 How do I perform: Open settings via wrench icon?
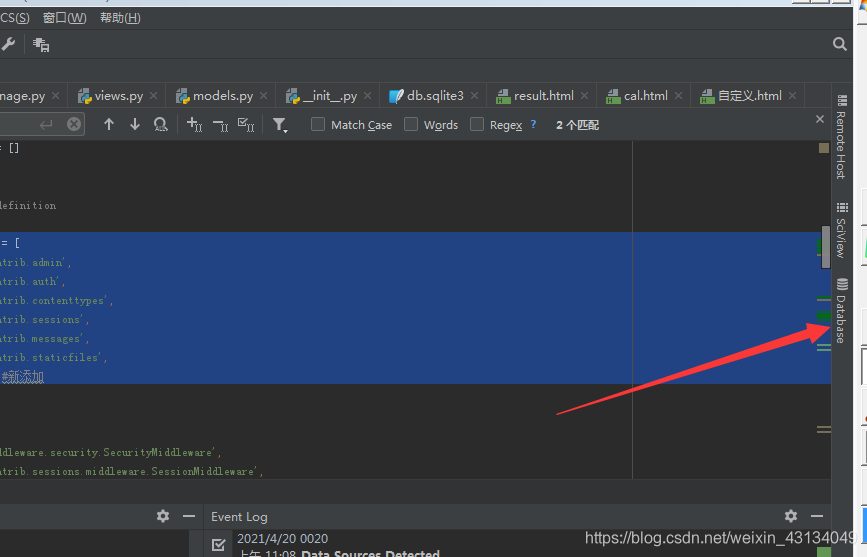coord(8,44)
